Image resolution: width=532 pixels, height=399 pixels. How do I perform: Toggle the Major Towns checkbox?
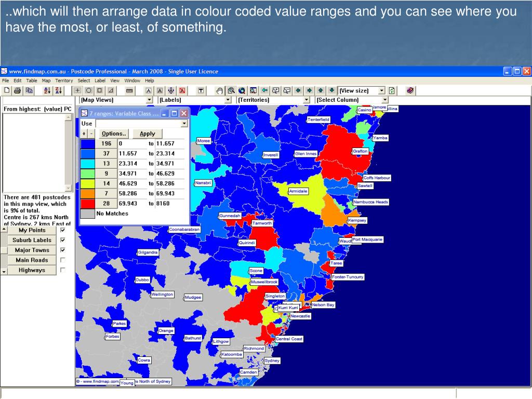pyautogui.click(x=62, y=250)
